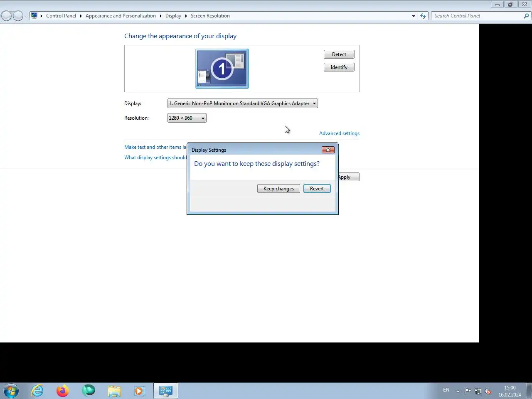Restore down the Control Panel window

click(511, 5)
